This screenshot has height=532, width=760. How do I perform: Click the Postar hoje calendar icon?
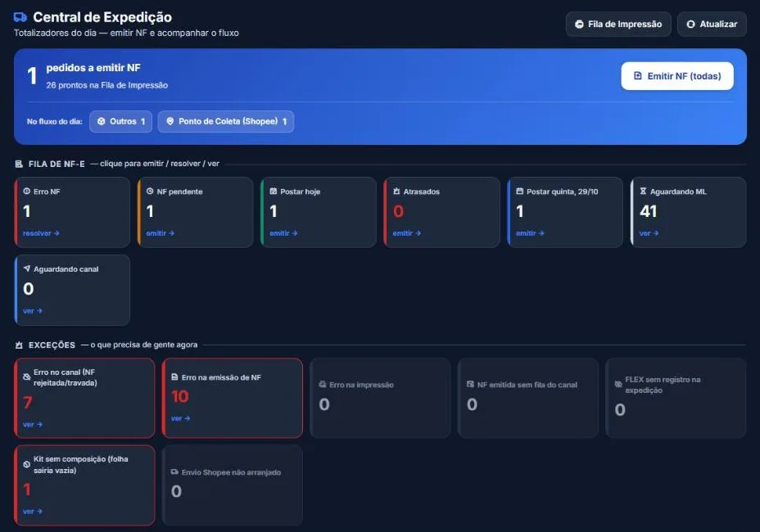click(274, 192)
